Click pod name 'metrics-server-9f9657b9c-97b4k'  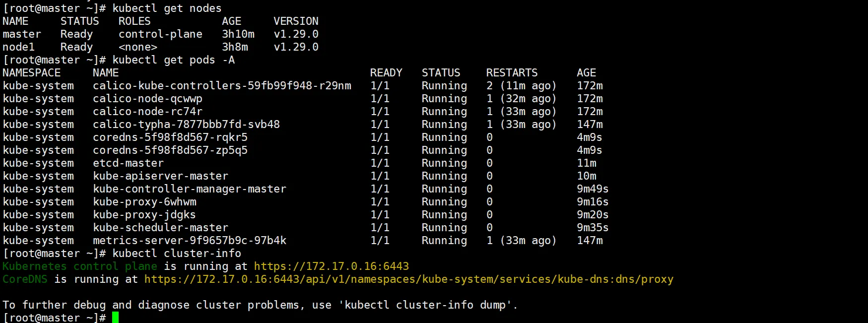190,241
